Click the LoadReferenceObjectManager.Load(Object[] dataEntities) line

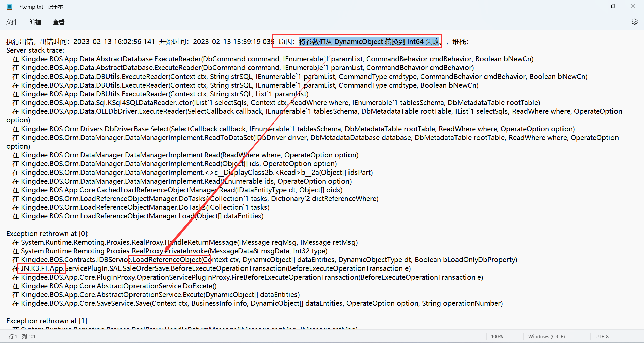(x=138, y=216)
